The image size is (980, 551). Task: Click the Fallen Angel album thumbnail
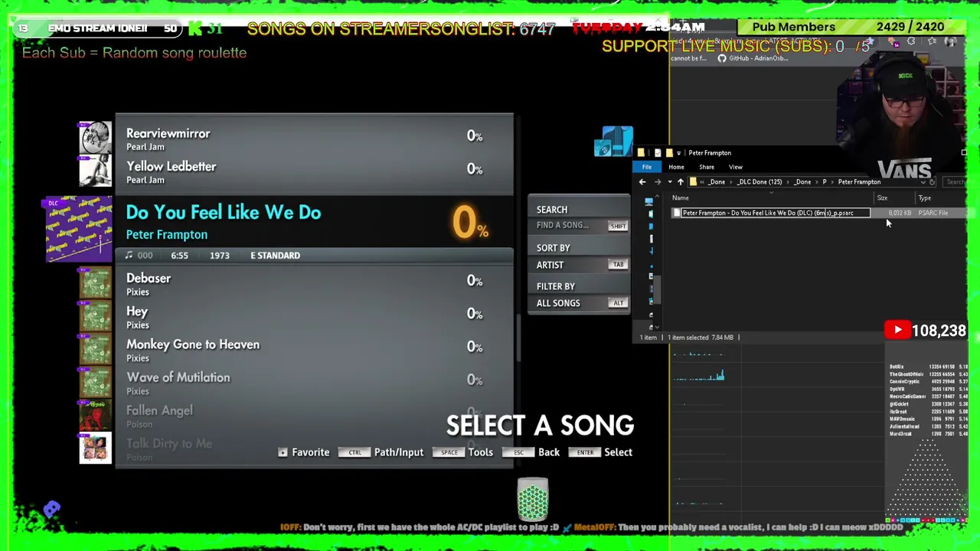[95, 414]
